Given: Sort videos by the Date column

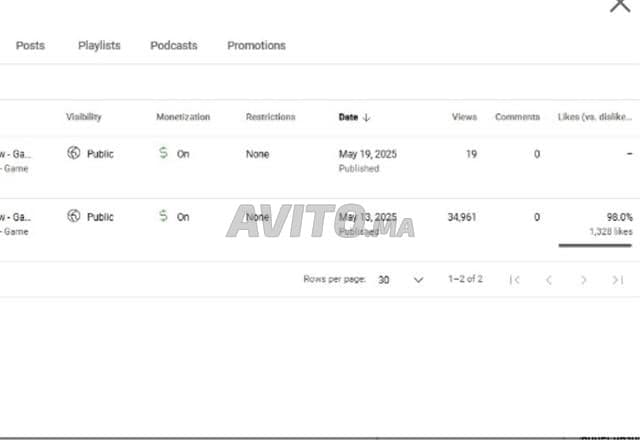Looking at the screenshot, I should point(348,117).
